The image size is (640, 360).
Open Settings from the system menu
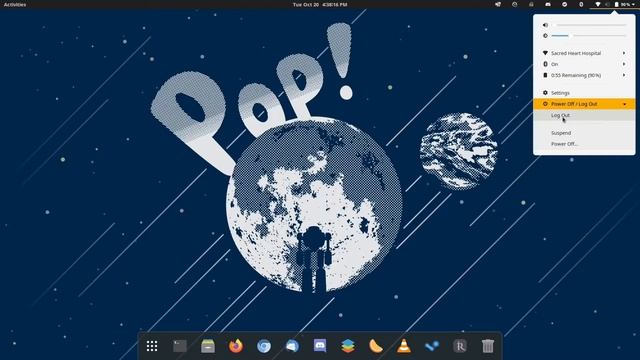[584, 93]
